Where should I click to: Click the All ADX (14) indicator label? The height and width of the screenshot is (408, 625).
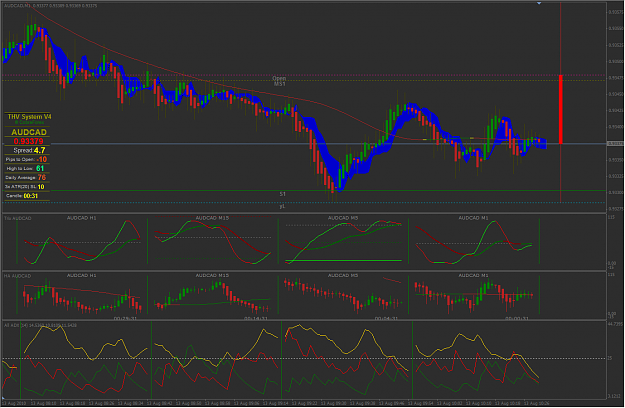(x=40, y=326)
